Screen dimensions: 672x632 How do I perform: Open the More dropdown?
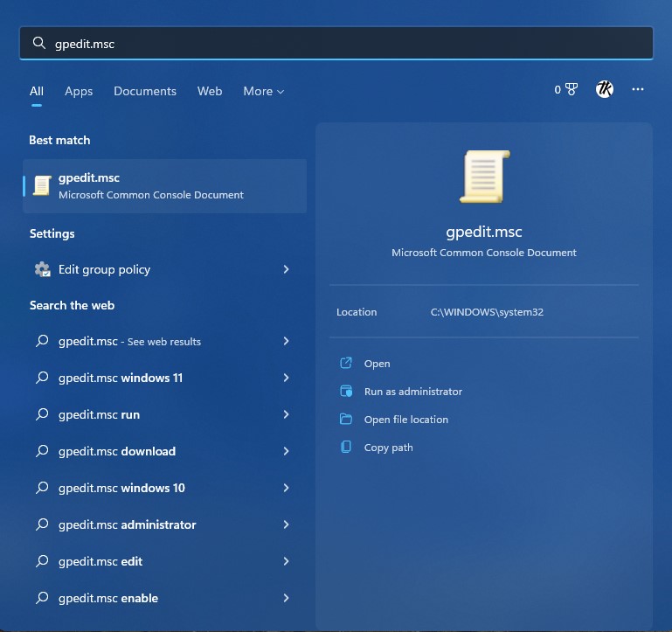click(x=264, y=91)
